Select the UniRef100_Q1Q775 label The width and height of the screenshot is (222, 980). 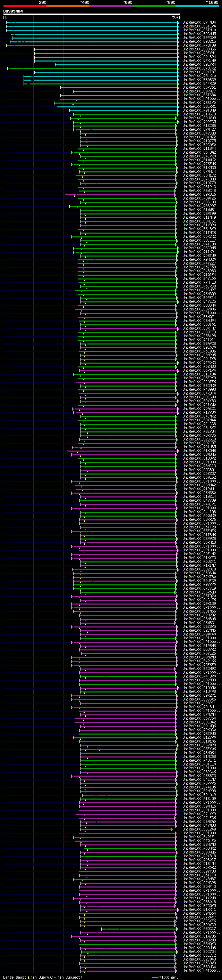199,141
